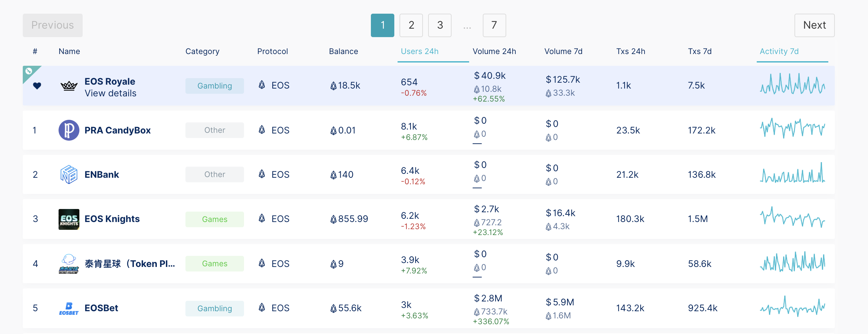
Task: Click EOS protocol icon in EOS Knights row
Action: [262, 218]
